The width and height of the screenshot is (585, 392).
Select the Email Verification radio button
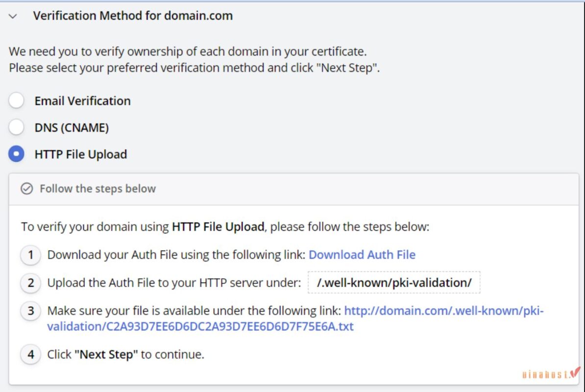16,100
